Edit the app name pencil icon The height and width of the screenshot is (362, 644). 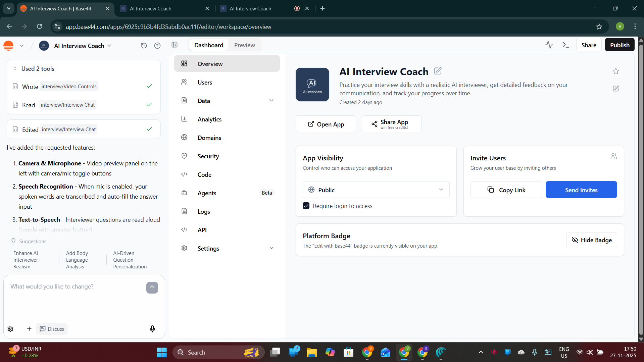438,71
